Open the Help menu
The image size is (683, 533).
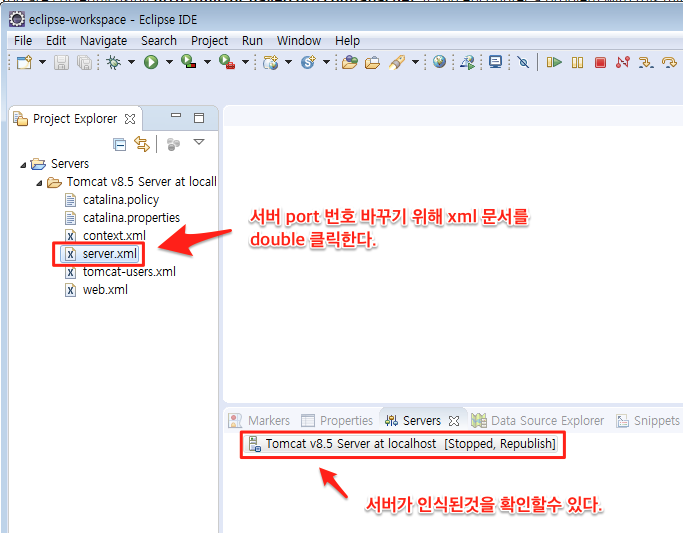[347, 40]
